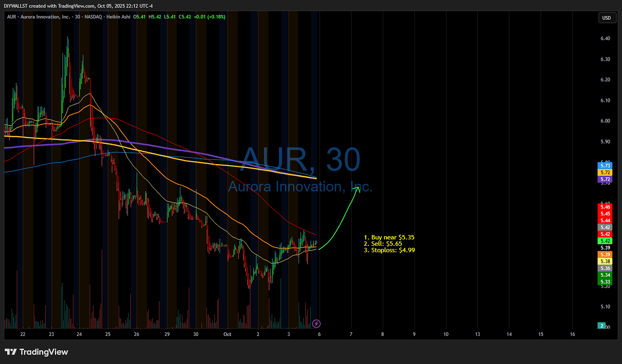Click the Oct label on the time axis
622x364 pixels.
click(x=227, y=335)
